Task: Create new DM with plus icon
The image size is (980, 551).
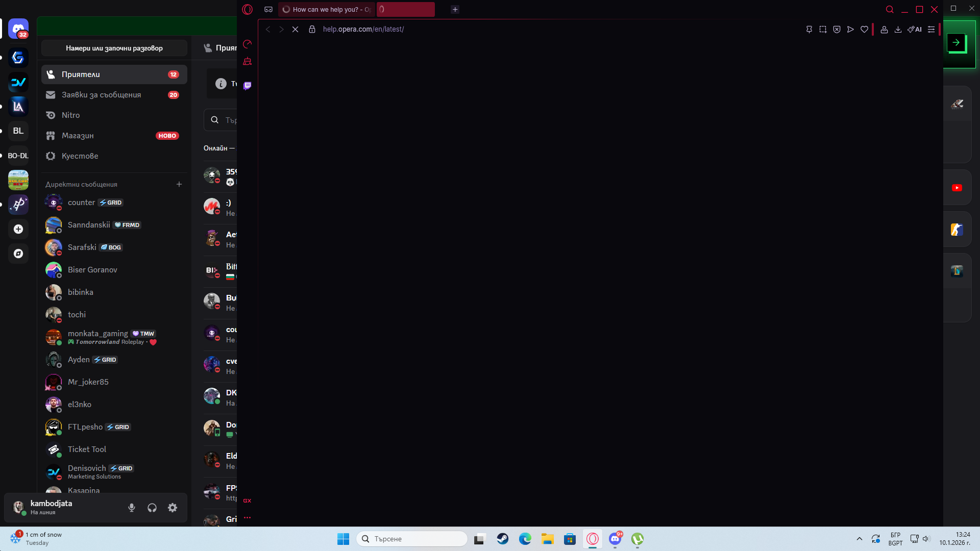Action: coord(179,184)
